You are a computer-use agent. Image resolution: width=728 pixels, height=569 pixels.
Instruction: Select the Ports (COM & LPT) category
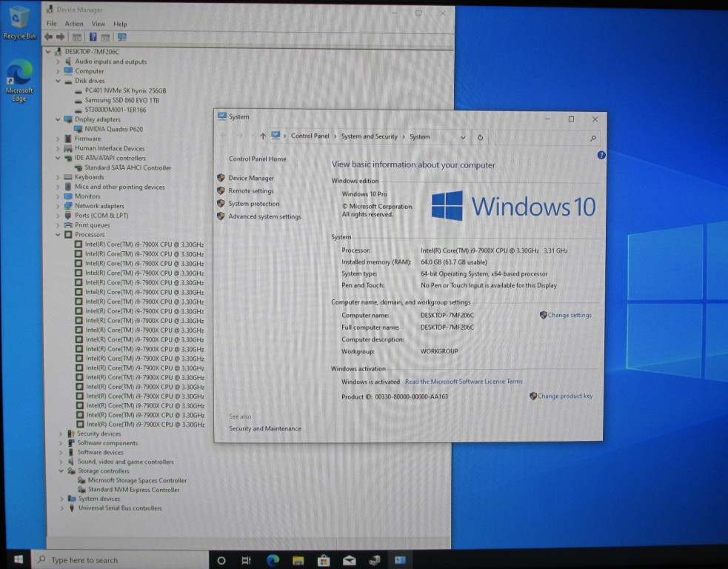pos(101,216)
